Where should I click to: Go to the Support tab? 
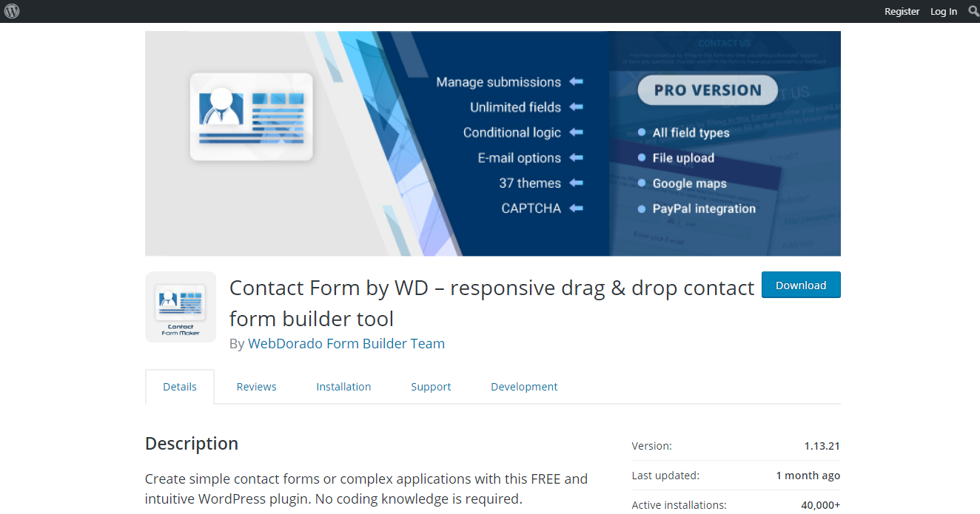point(431,387)
